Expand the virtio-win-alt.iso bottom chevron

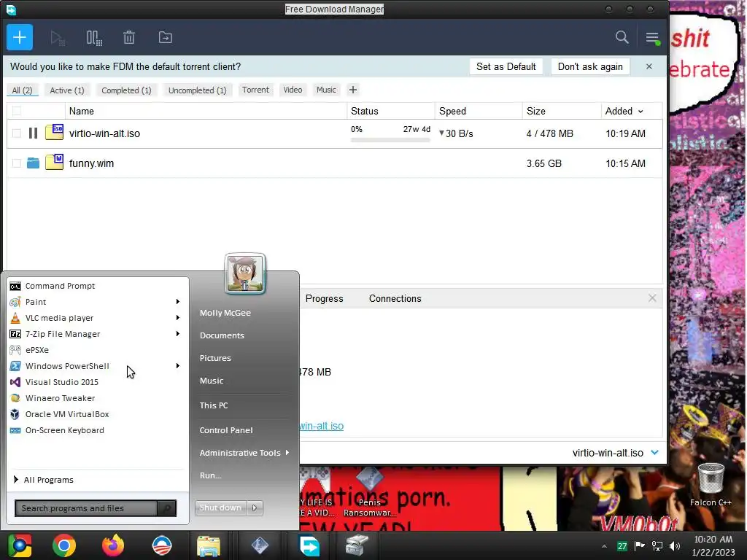[654, 452]
